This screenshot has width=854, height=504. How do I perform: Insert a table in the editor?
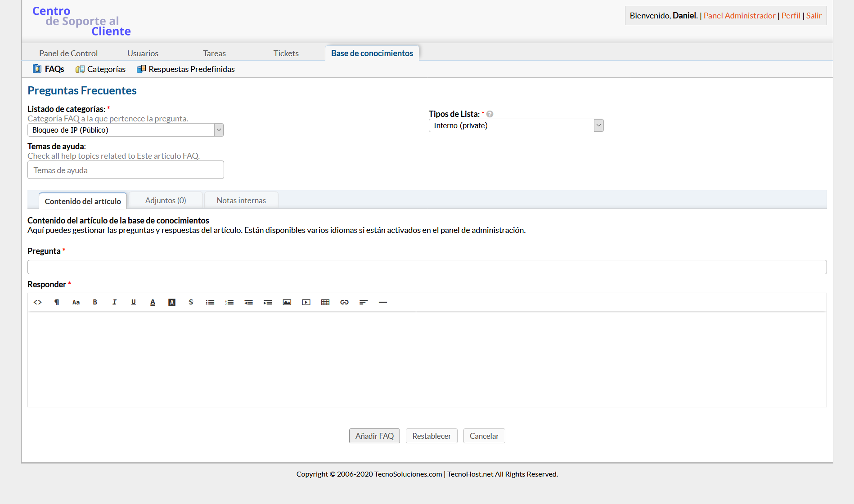click(325, 302)
